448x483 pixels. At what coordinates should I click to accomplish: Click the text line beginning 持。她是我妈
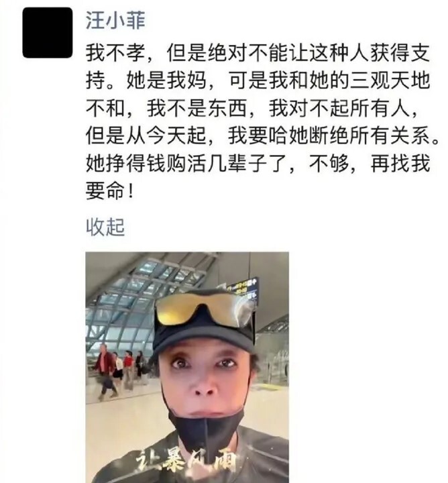[258, 80]
